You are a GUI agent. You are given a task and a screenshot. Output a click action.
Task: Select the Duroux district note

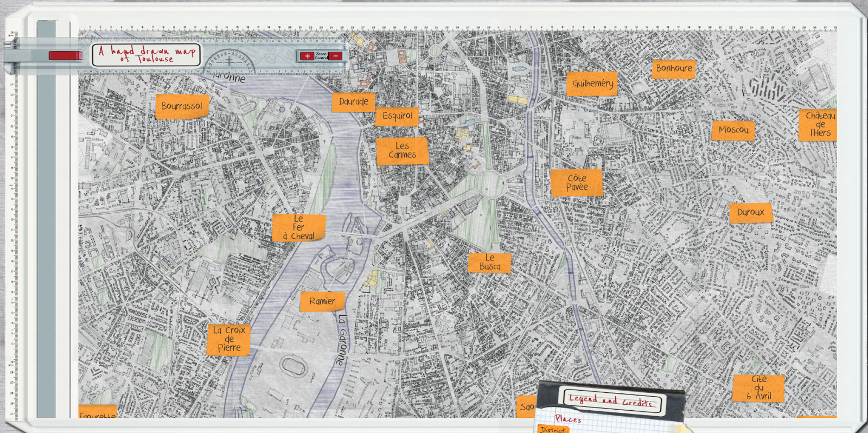coord(750,213)
